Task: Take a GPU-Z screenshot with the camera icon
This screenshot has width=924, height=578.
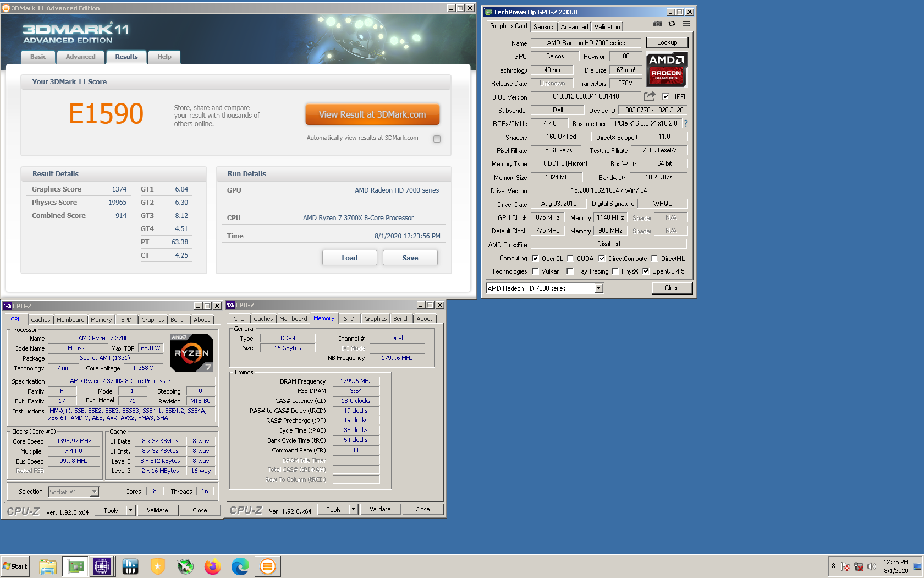Action: pos(657,24)
